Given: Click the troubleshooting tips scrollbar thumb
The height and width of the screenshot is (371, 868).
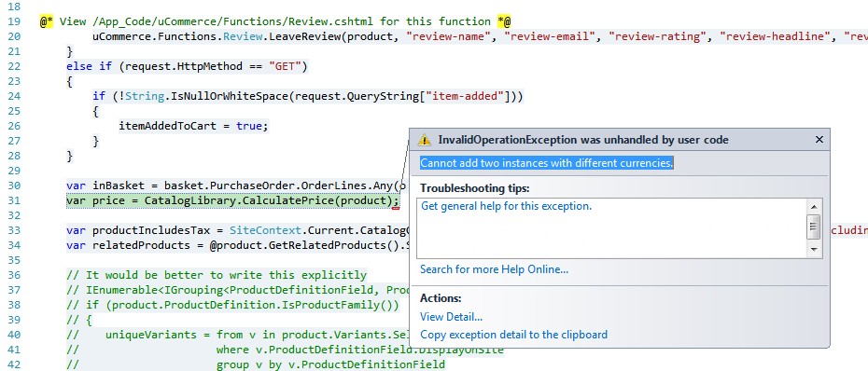Looking at the screenshot, I should tap(813, 227).
